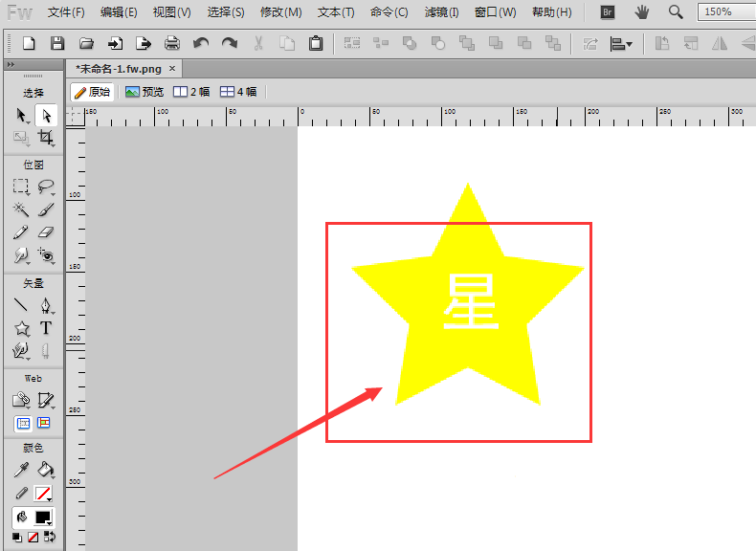
Task: Switch to 原始 original view
Action: coord(92,92)
